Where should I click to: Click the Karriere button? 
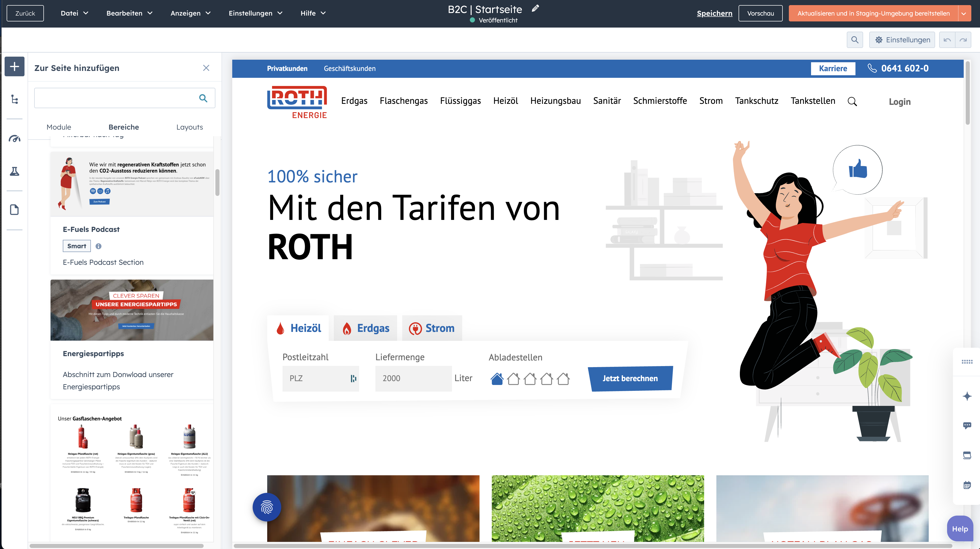pos(833,68)
